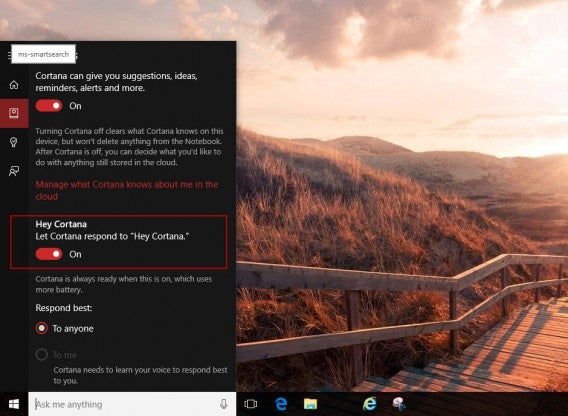
Task: Click "Turning Cortana off clears" description text
Action: coord(129,147)
